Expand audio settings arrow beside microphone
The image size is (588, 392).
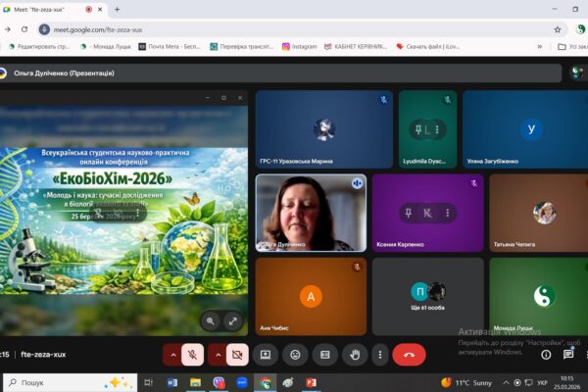[173, 354]
